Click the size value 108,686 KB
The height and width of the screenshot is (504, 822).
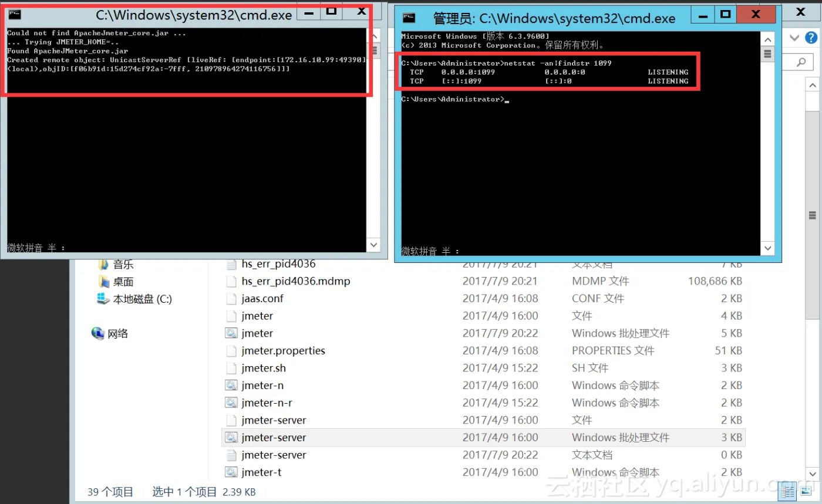coord(715,282)
